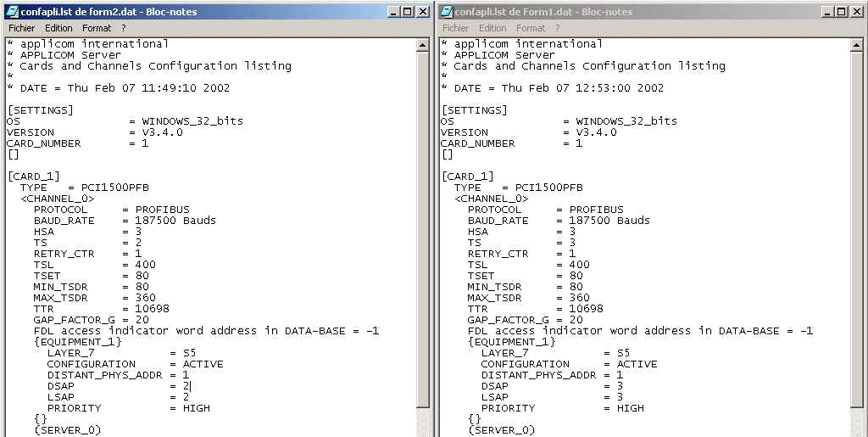868x437 pixels.
Task: Click CARD_NUMBER line in form2.dat window
Action: [x=77, y=143]
